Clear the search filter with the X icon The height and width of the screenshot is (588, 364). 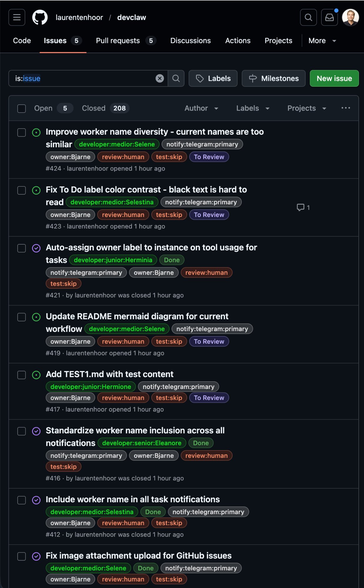coord(160,78)
